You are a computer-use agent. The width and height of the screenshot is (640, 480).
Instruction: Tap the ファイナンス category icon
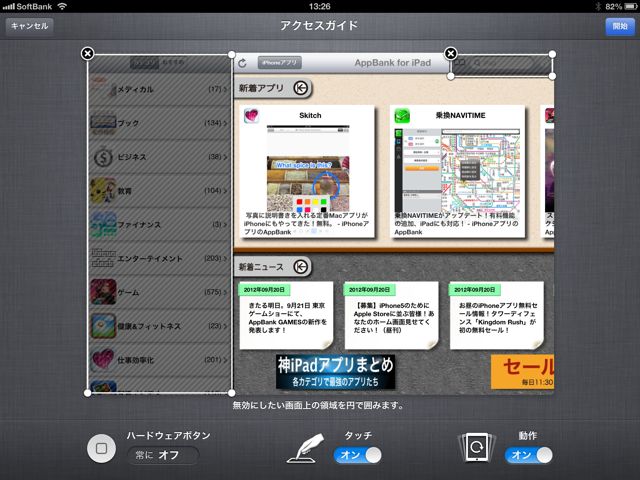click(x=103, y=224)
